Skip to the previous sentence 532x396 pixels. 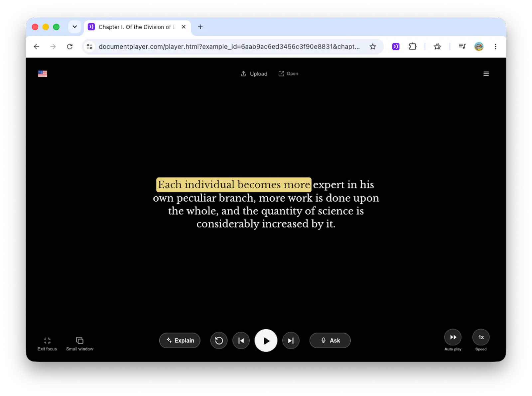coord(241,341)
